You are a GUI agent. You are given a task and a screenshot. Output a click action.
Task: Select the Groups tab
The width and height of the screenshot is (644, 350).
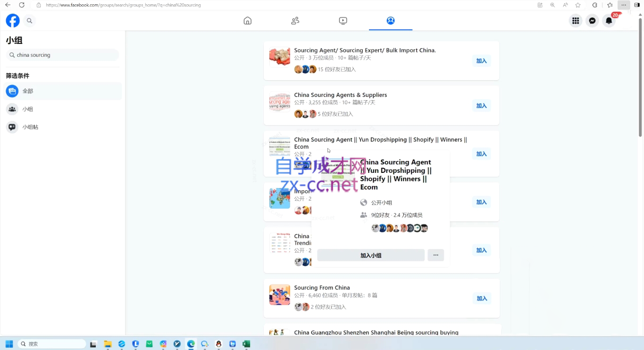[391, 21]
